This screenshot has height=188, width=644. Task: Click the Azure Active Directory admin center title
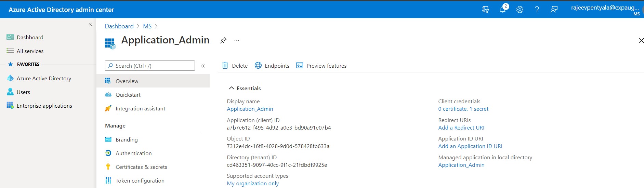[61, 10]
